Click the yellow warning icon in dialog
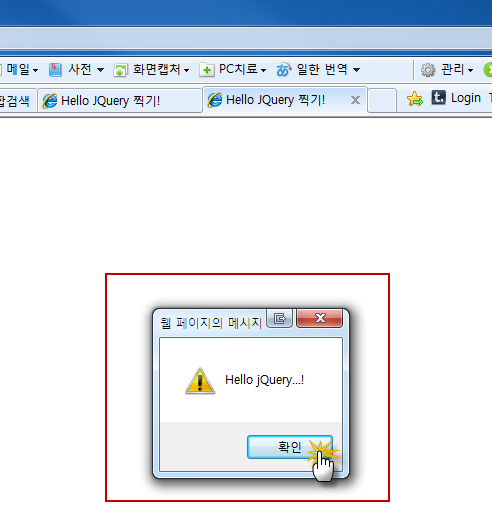Image resolution: width=492 pixels, height=524 pixels. pos(200,381)
